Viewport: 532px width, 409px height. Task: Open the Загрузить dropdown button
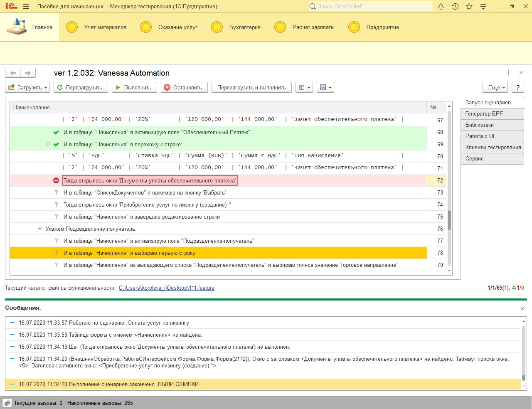27,88
